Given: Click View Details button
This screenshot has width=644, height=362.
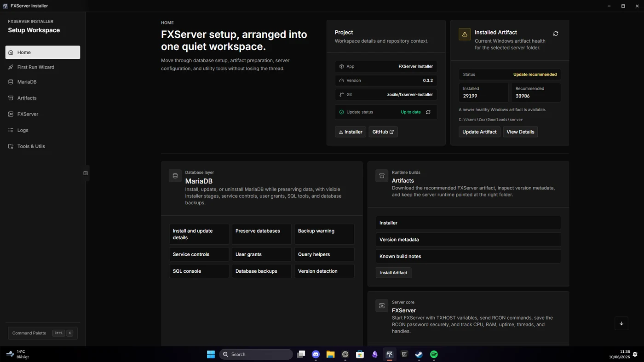Looking at the screenshot, I should click(x=520, y=132).
